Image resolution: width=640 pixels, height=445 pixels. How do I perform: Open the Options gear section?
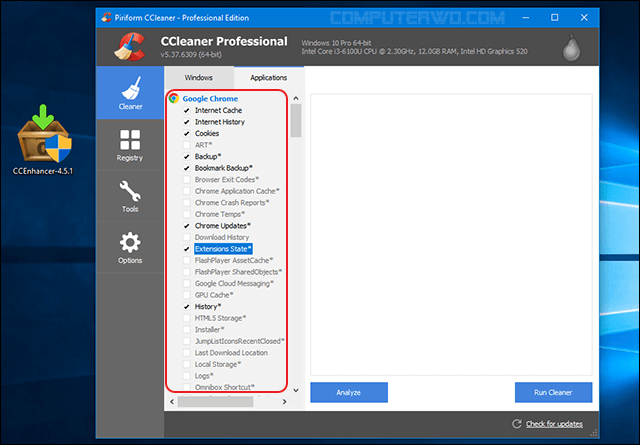(130, 248)
